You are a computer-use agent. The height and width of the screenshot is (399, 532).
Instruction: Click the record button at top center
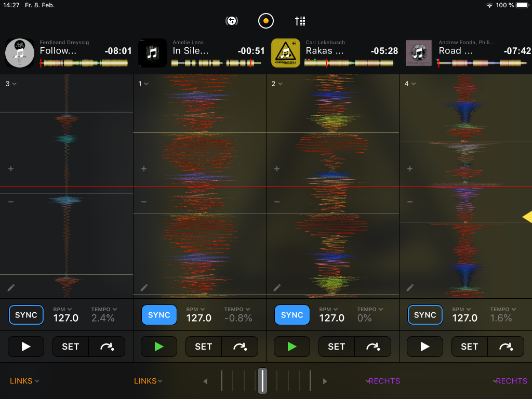(x=265, y=21)
